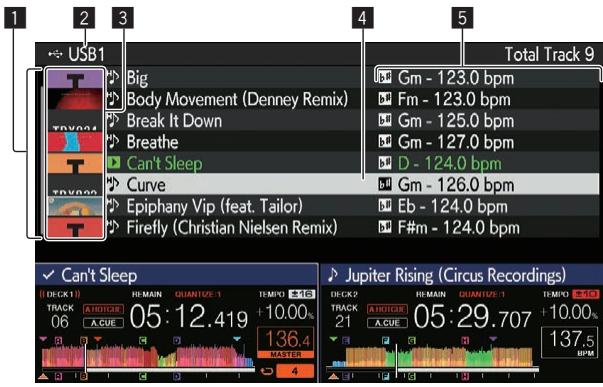Image resolution: width=603 pixels, height=387 pixels.
Task: Click the music note icon beside Big
Action: (113, 77)
